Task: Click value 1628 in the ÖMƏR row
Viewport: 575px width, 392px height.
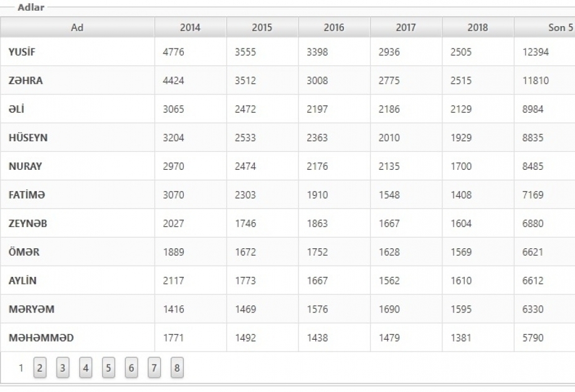Action: pyautogui.click(x=389, y=252)
